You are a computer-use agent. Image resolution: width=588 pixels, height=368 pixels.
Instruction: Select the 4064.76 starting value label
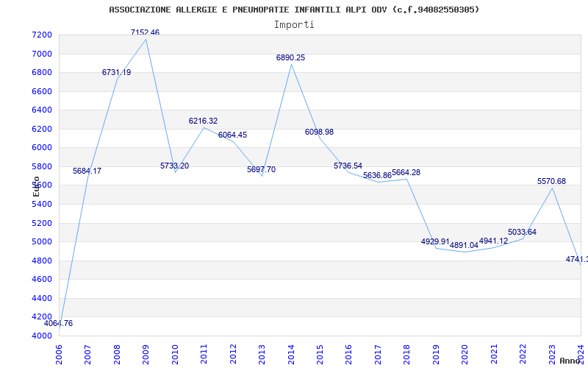pos(59,324)
